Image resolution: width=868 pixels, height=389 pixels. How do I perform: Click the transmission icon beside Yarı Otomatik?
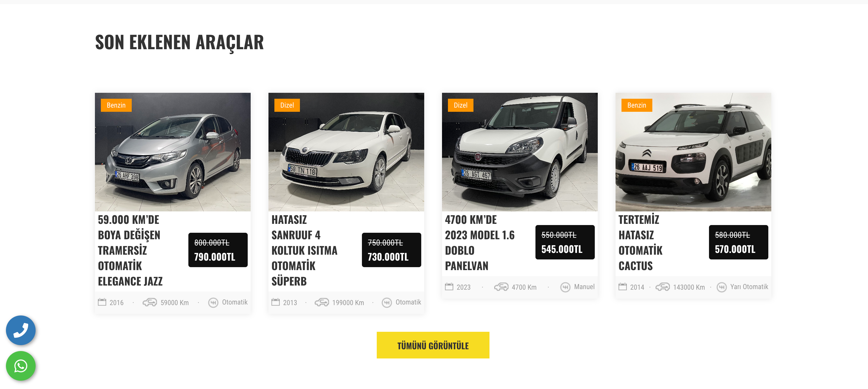[x=721, y=287]
